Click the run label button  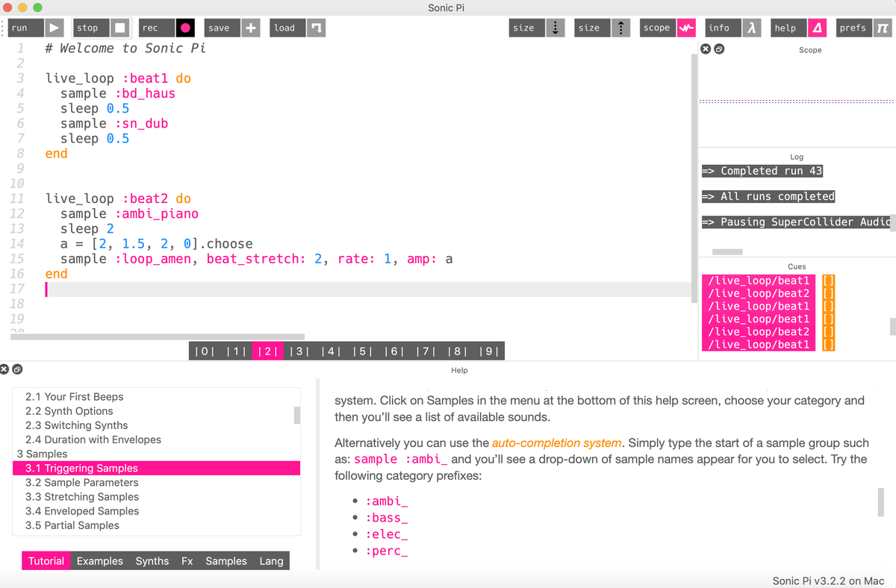[25, 28]
